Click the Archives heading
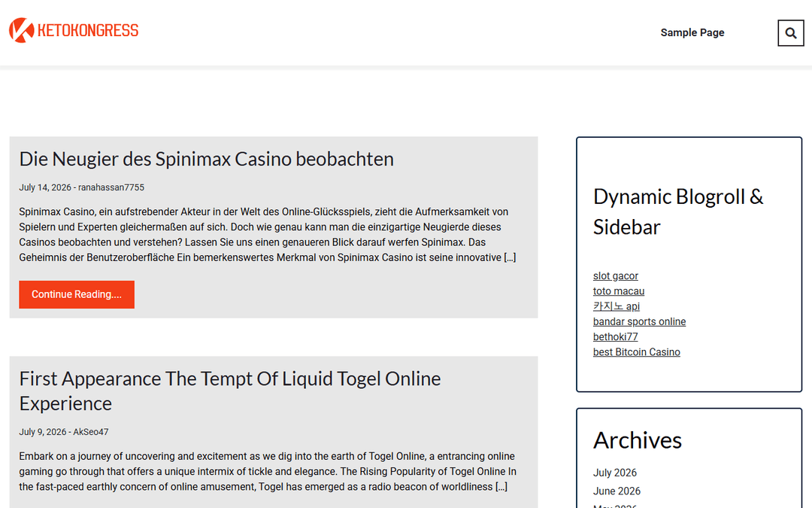The width and height of the screenshot is (812, 508). (637, 440)
